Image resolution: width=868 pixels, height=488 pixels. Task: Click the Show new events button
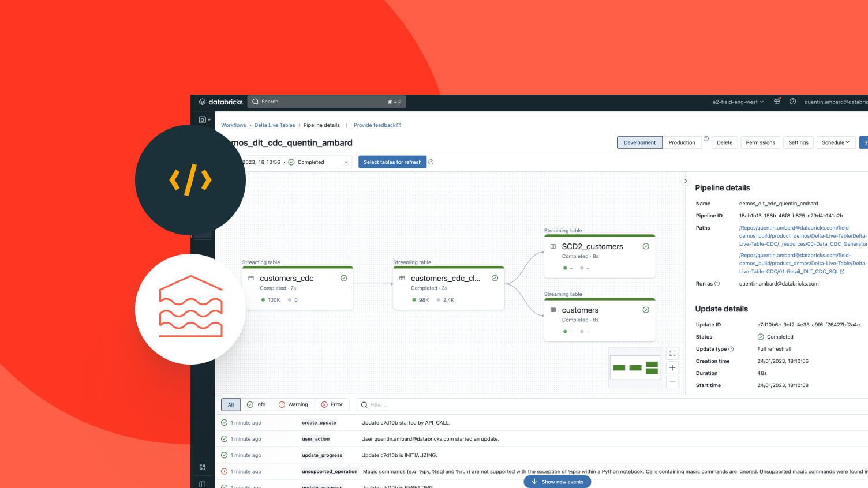[558, 482]
